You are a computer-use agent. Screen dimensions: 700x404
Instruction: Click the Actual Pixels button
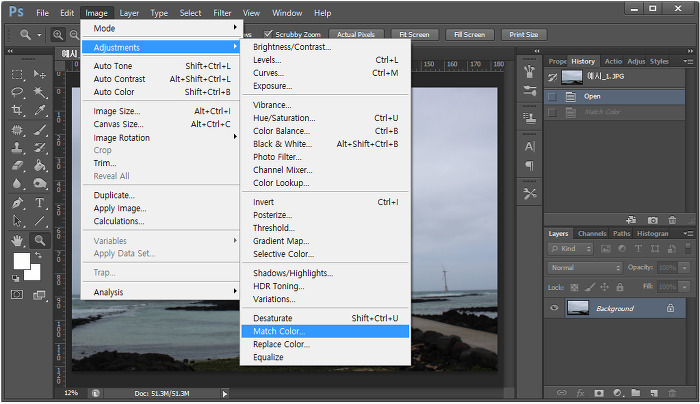(356, 34)
